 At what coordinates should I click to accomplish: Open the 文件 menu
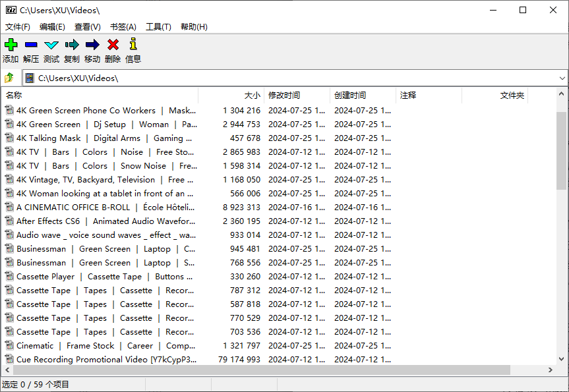pos(16,26)
